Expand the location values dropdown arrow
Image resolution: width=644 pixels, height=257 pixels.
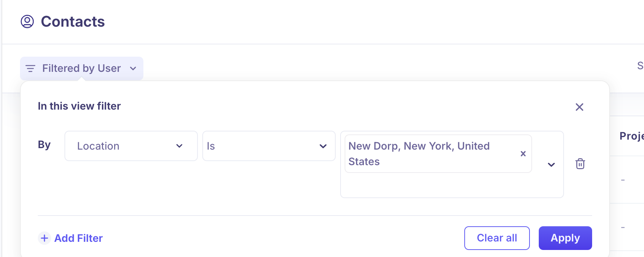coord(551,164)
